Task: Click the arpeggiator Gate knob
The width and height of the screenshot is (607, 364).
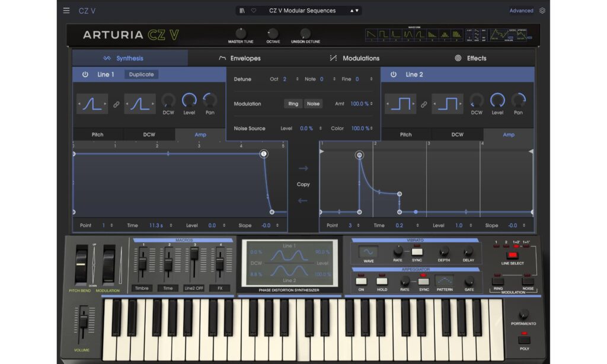Action: (x=469, y=281)
